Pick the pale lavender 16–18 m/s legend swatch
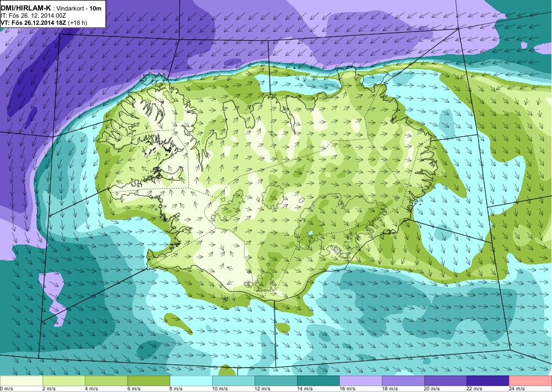This screenshot has width=552, height=392. pos(361,381)
